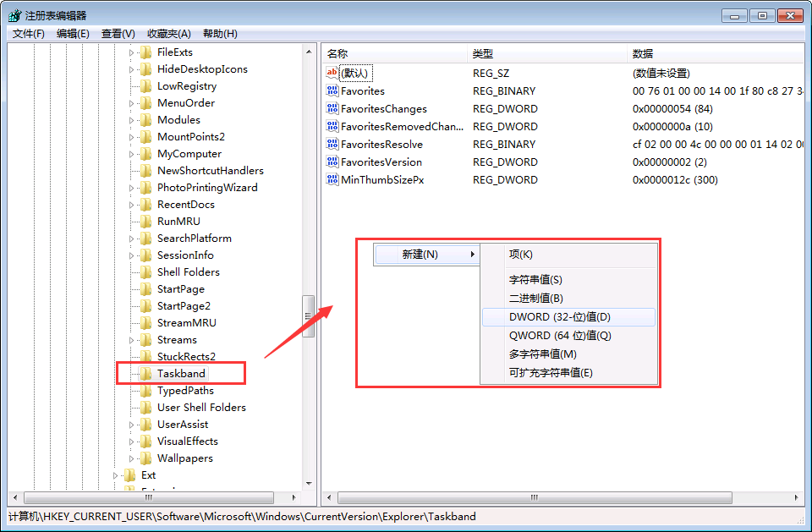Screen dimensions: 812x532
Task: Click the MinThumbSizePx value icon
Action: [332, 179]
